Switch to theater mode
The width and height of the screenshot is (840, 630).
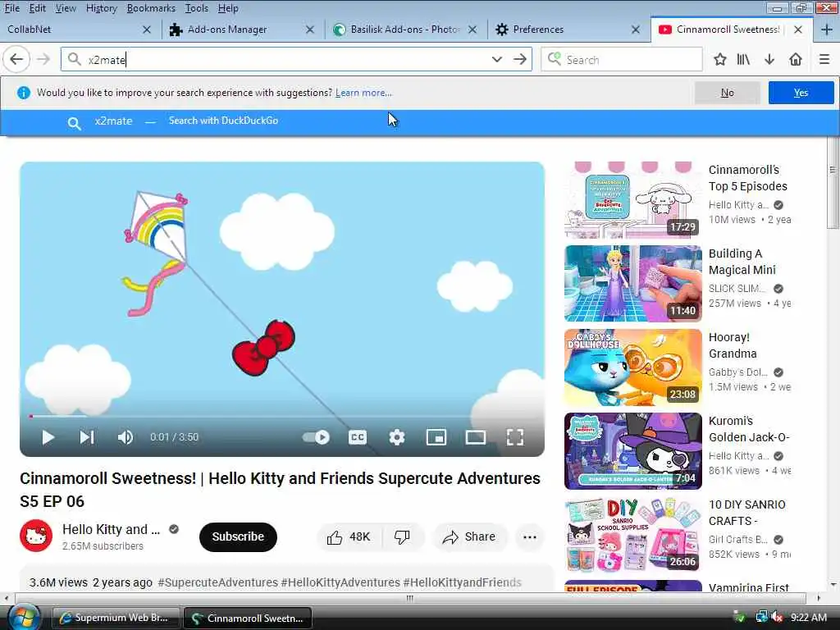point(475,437)
